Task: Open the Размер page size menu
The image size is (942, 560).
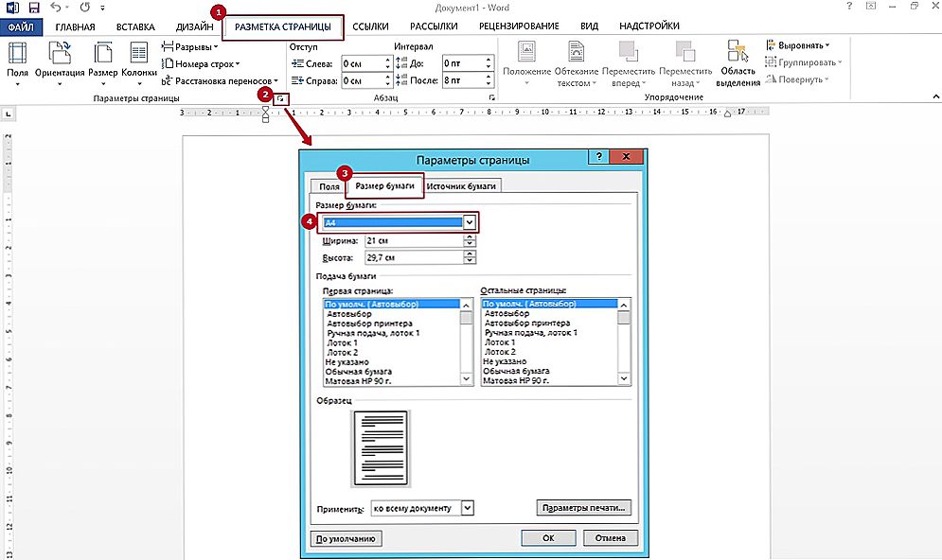Action: (x=103, y=63)
